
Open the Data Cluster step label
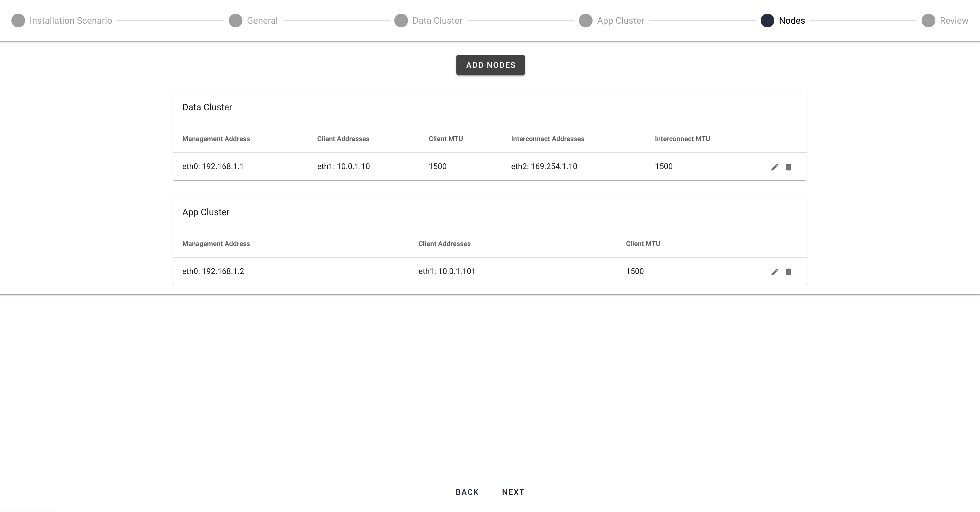438,21
